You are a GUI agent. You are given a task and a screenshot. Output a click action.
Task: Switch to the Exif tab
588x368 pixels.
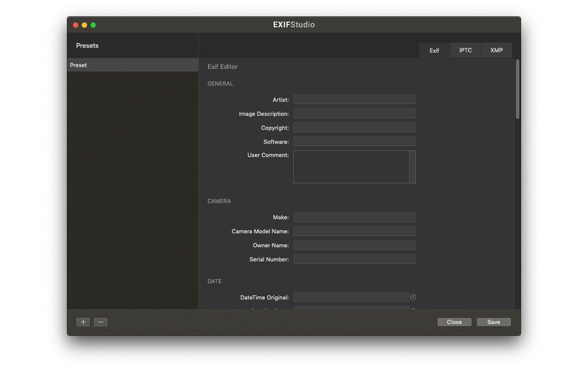click(x=435, y=50)
